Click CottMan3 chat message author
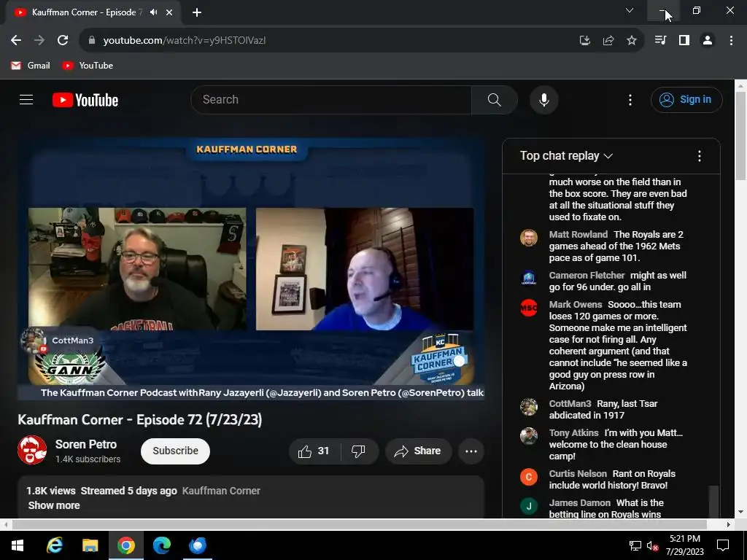The image size is (747, 560). [x=570, y=404]
